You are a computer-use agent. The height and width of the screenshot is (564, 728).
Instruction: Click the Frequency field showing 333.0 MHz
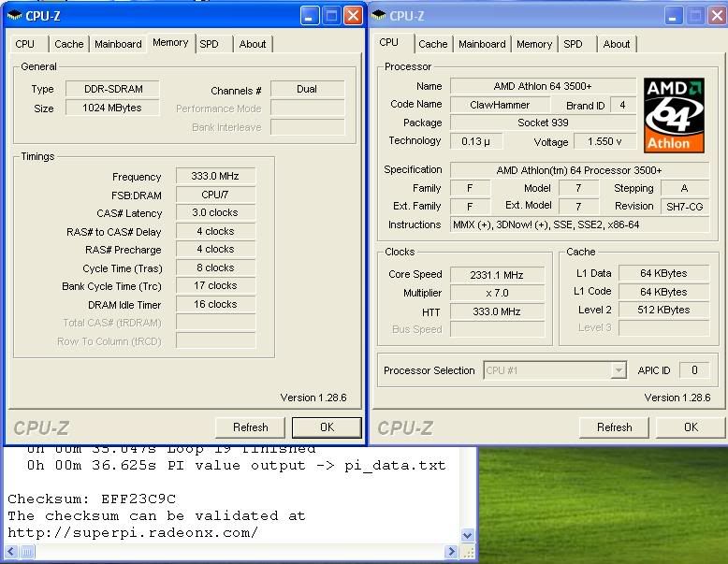(x=215, y=177)
